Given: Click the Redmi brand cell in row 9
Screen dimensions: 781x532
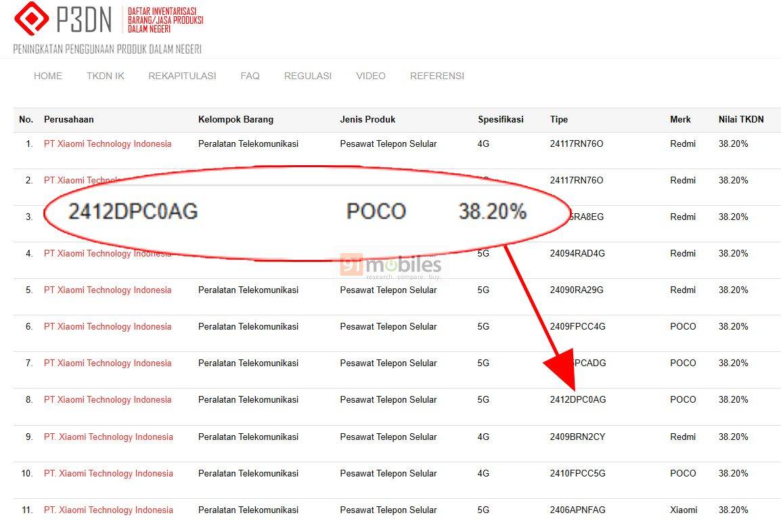Looking at the screenshot, I should (x=683, y=437).
